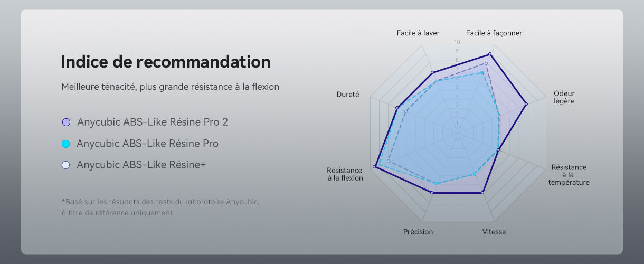
Task: Select the "Anycubic ABS-Like Résine Pro" legend label
Action: 147,144
